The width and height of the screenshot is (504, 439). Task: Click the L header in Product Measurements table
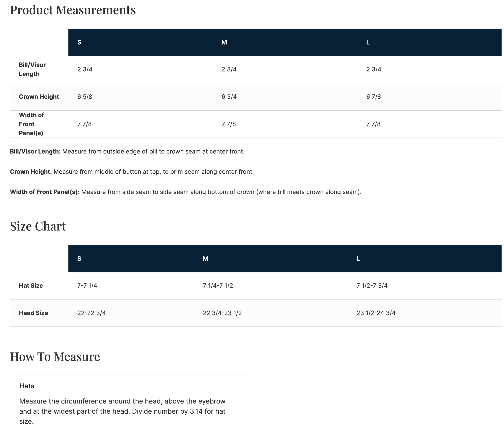[368, 42]
